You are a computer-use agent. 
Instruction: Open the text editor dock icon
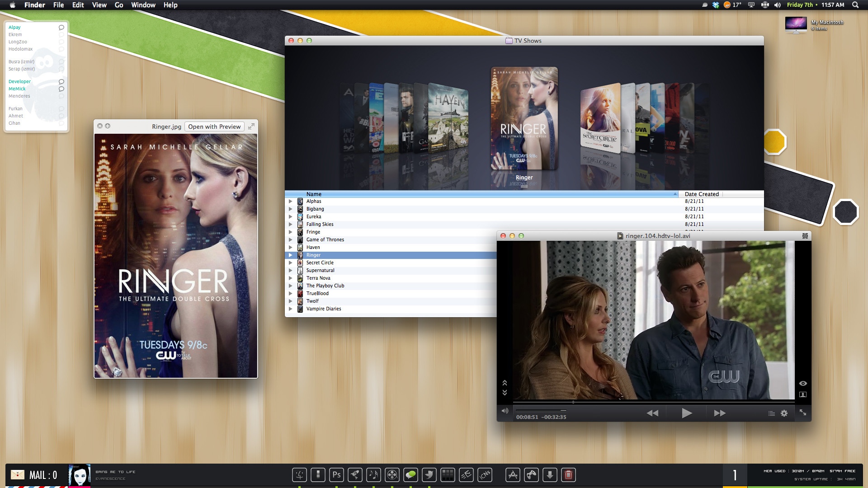[466, 475]
